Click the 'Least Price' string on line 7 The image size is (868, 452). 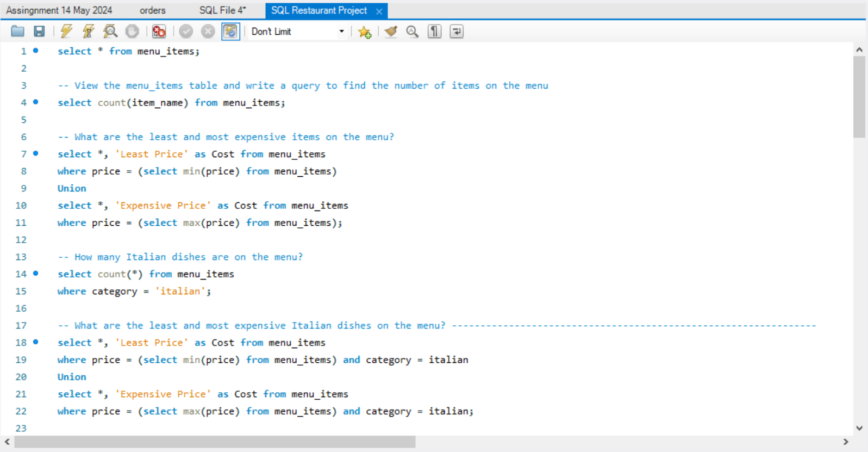[x=152, y=154]
